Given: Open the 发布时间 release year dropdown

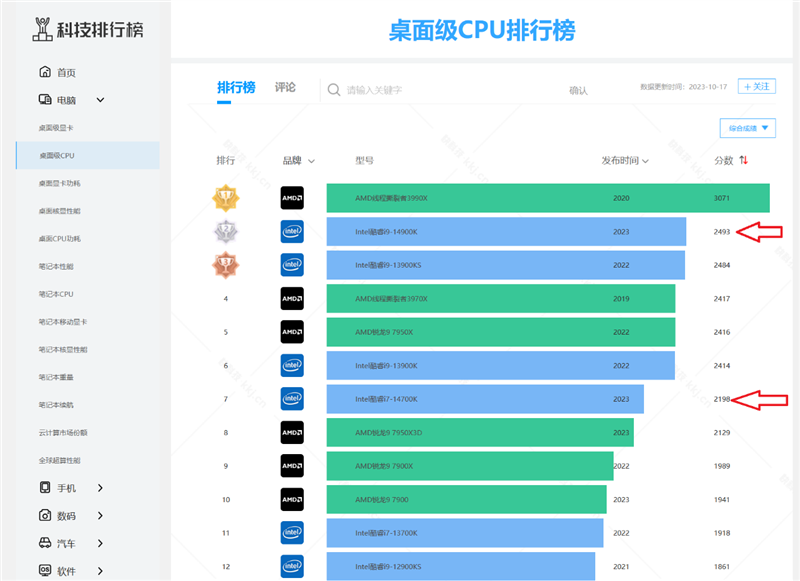Looking at the screenshot, I should [624, 161].
